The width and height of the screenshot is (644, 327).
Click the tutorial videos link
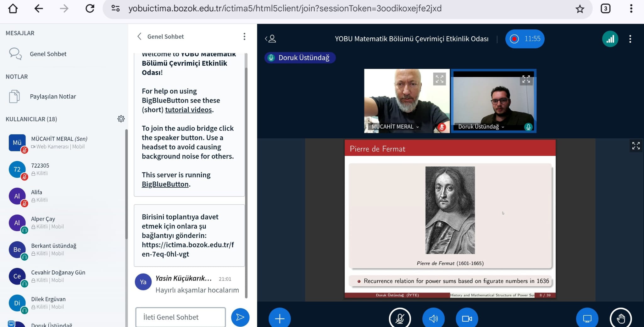[x=188, y=110]
